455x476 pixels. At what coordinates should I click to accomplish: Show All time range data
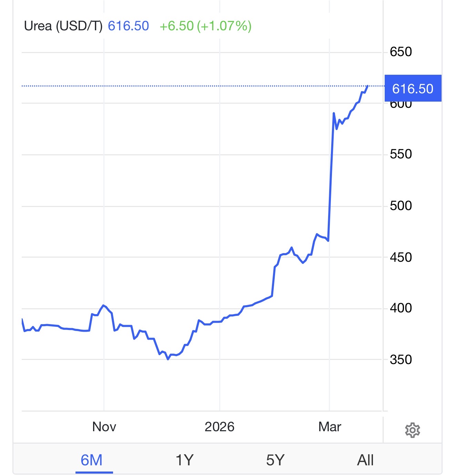pyautogui.click(x=365, y=460)
